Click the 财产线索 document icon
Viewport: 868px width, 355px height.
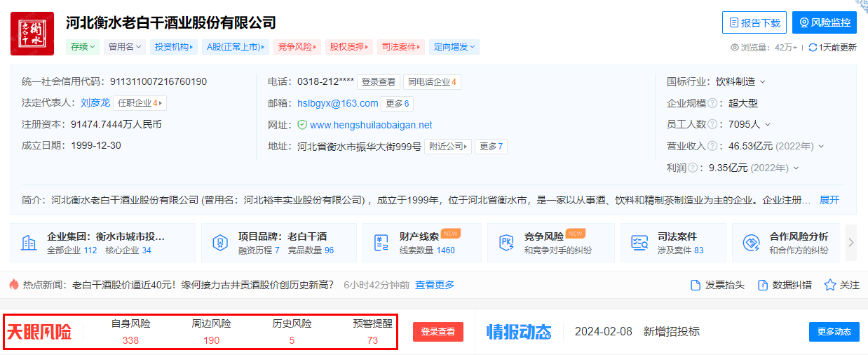click(381, 243)
